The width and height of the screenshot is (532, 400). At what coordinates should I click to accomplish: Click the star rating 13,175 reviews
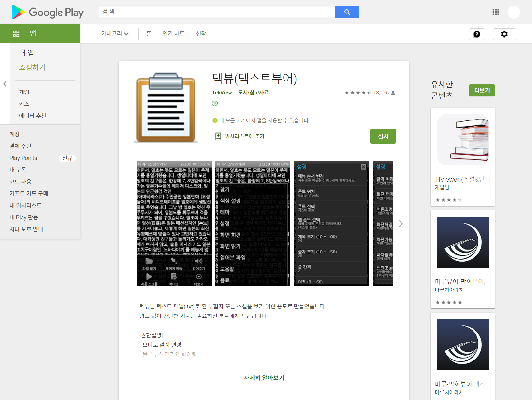370,93
